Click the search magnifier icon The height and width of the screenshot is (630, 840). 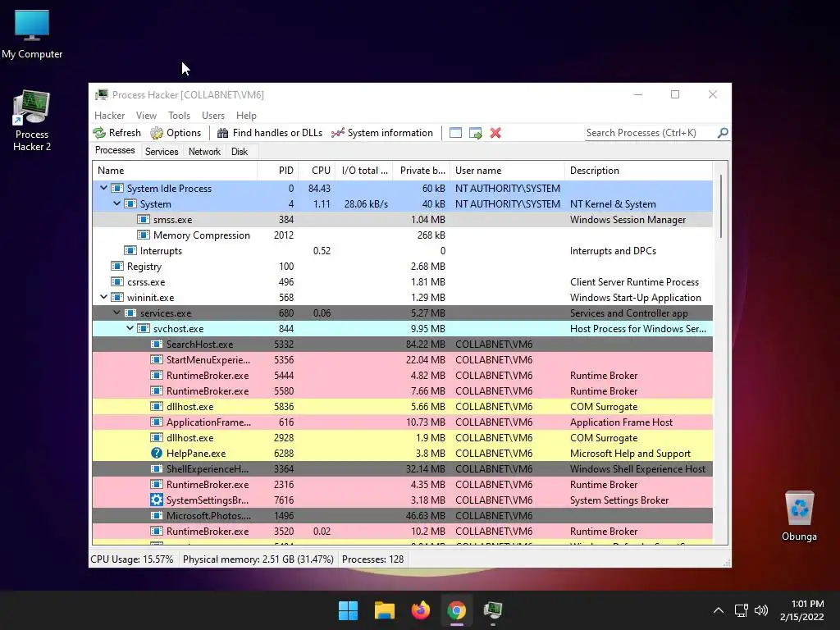tap(723, 132)
